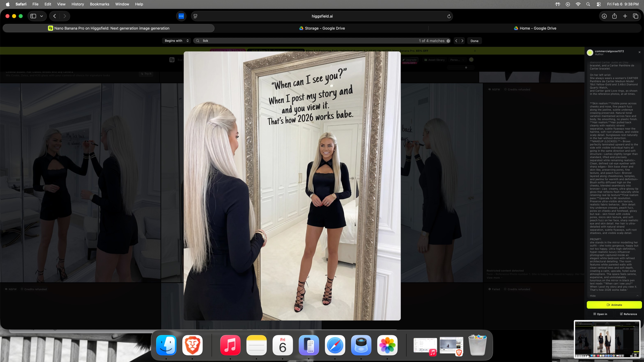Go to next find match
This screenshot has width=644, height=362.
pyautogui.click(x=462, y=41)
